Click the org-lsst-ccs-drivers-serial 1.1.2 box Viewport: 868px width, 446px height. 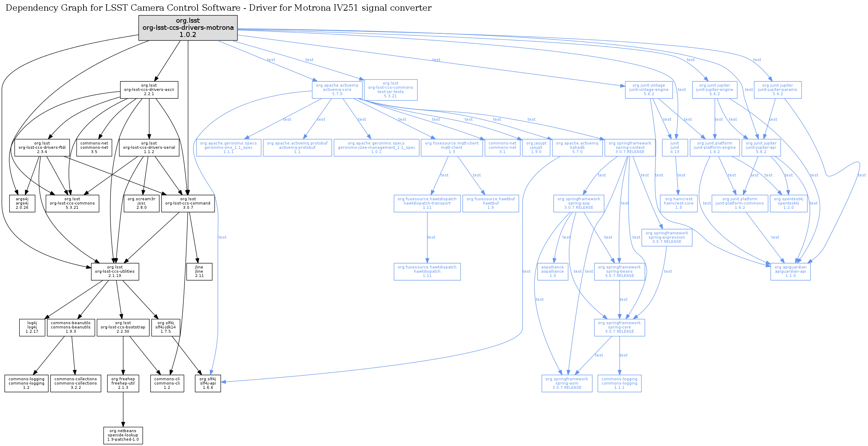pyautogui.click(x=149, y=148)
